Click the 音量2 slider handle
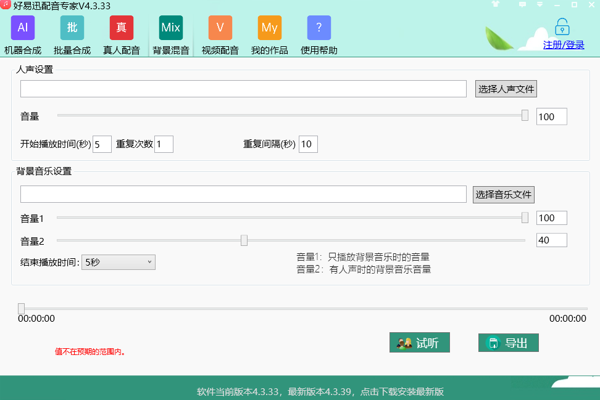 pos(243,240)
